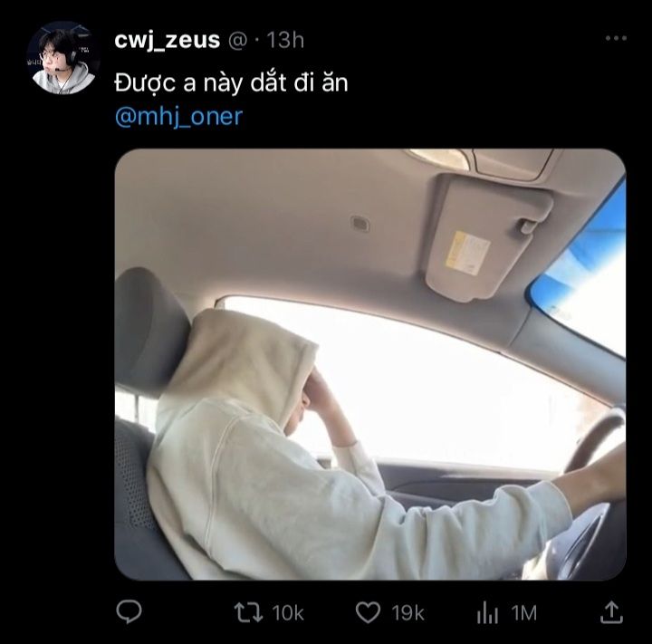Screen dimensions: 652x644
Task: Retweet the post using the arrows icon
Action: [x=248, y=612]
